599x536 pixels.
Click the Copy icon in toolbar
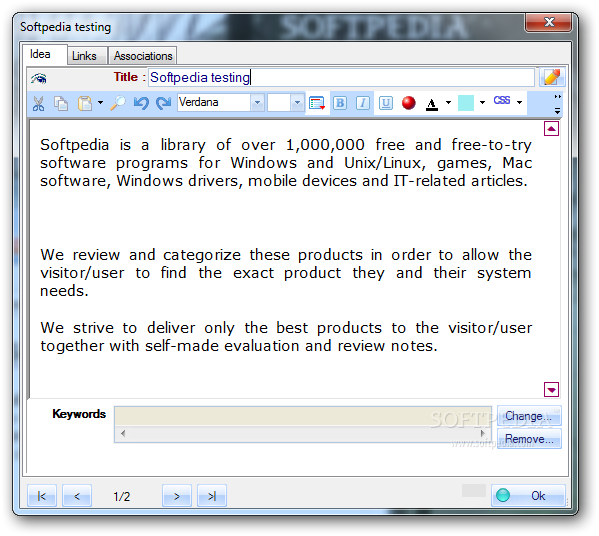coord(61,103)
